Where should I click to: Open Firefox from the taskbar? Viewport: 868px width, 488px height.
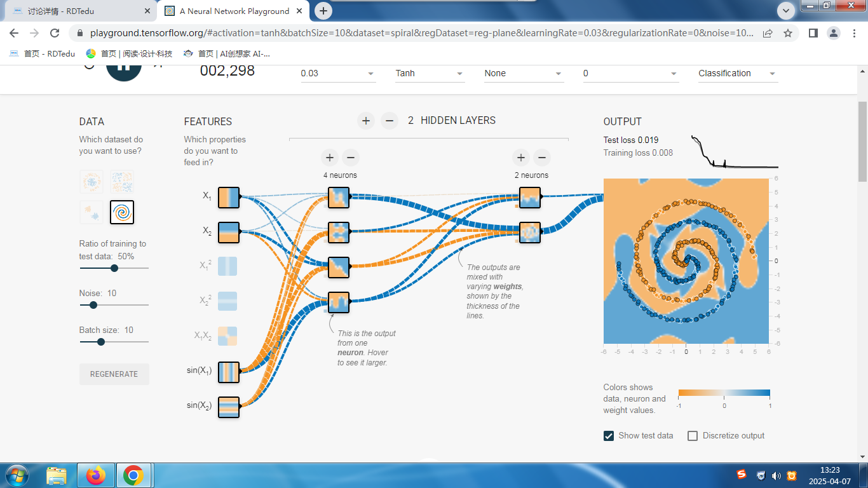(96, 475)
